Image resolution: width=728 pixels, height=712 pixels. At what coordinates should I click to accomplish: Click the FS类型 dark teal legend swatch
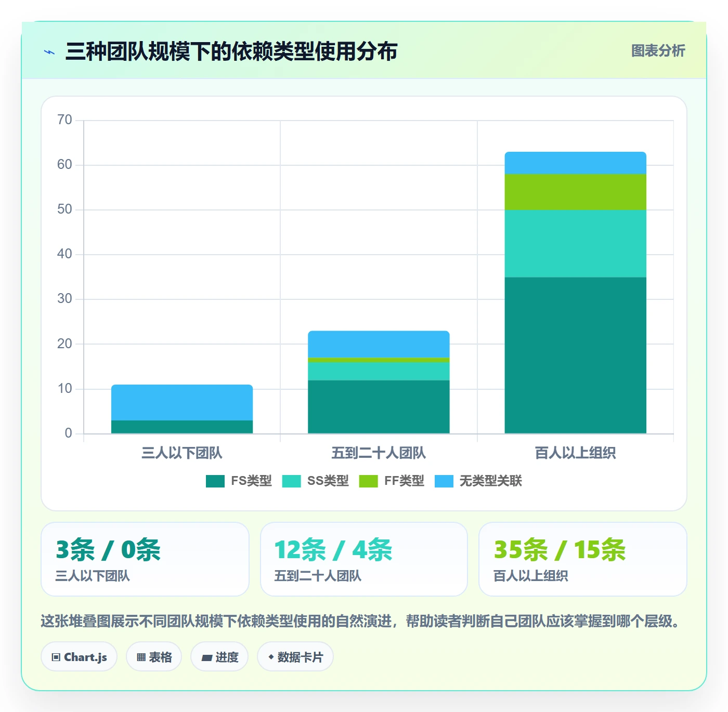coord(215,481)
